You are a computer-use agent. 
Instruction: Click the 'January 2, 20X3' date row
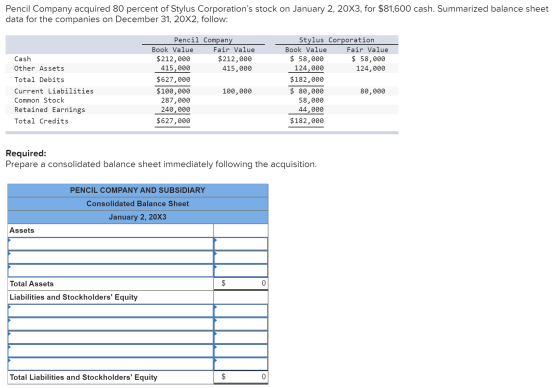coord(138,217)
